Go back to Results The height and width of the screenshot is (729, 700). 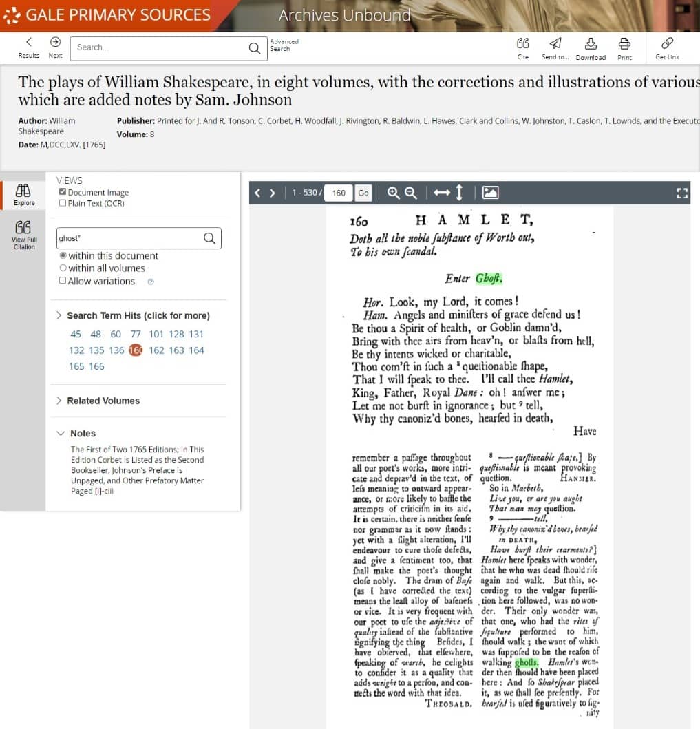tap(29, 47)
